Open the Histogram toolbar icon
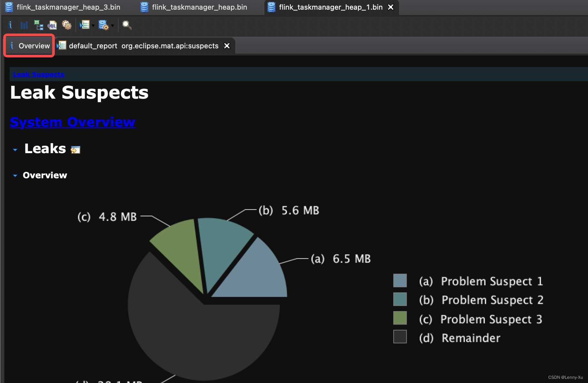588x383 pixels. point(24,25)
